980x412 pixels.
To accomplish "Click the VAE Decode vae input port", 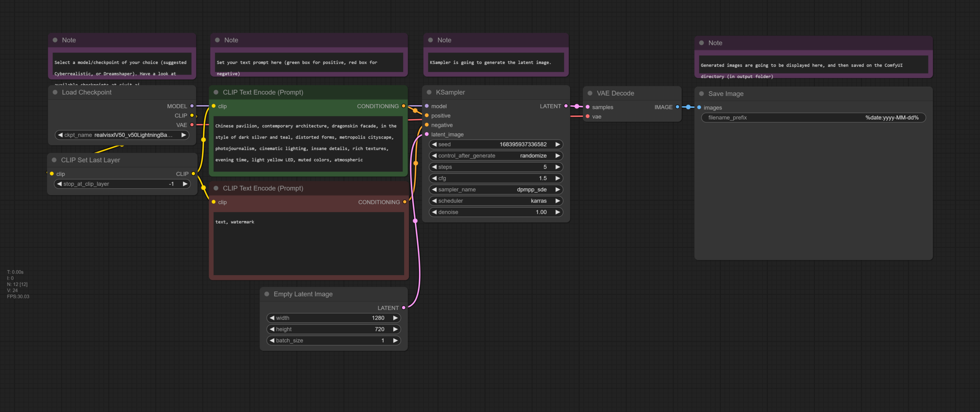I will tap(588, 117).
